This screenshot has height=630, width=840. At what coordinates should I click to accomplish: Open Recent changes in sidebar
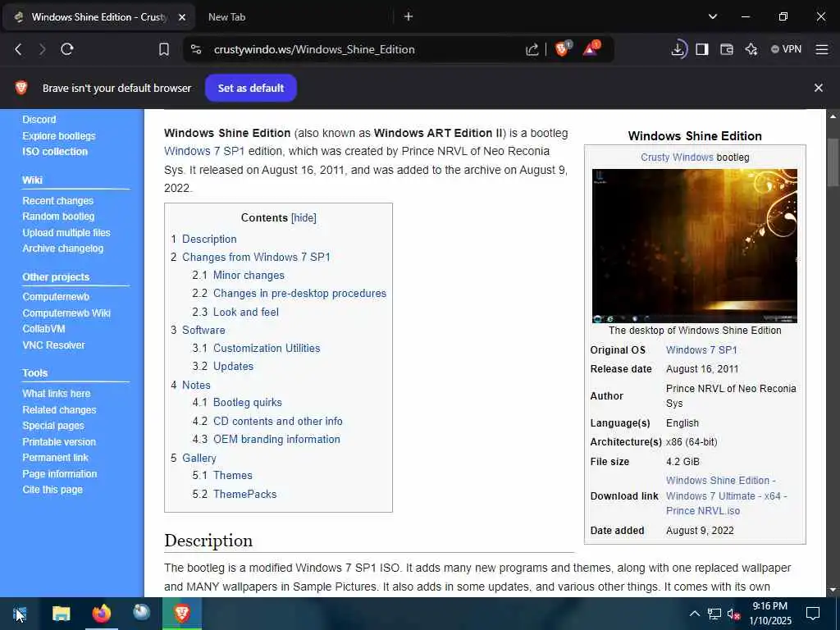tap(58, 201)
